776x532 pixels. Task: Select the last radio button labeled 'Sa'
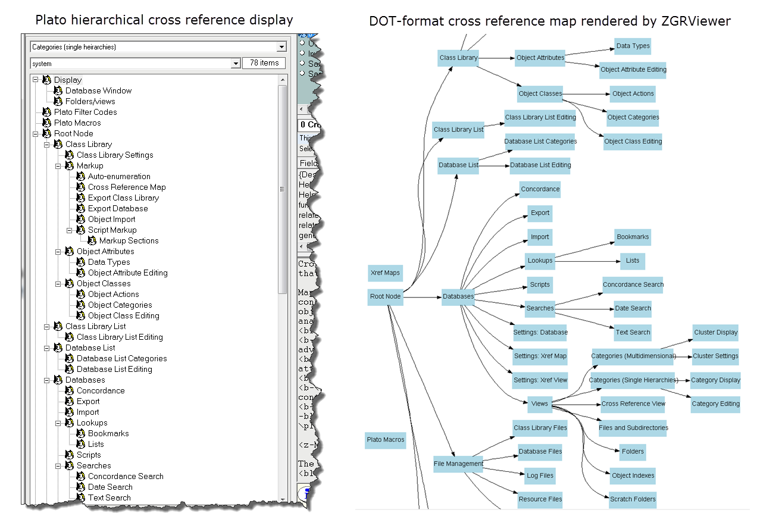302,74
